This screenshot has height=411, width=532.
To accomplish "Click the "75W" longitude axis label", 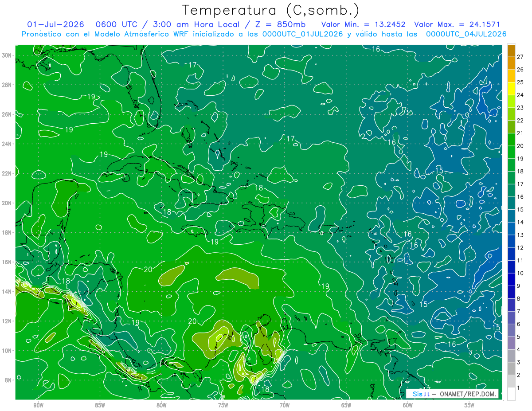I will click(x=223, y=405).
